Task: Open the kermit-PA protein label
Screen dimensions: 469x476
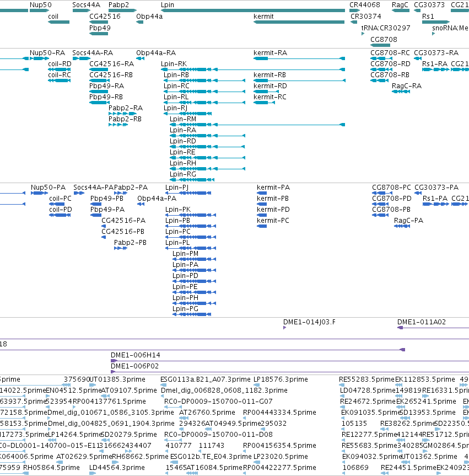Action: [x=273, y=188]
